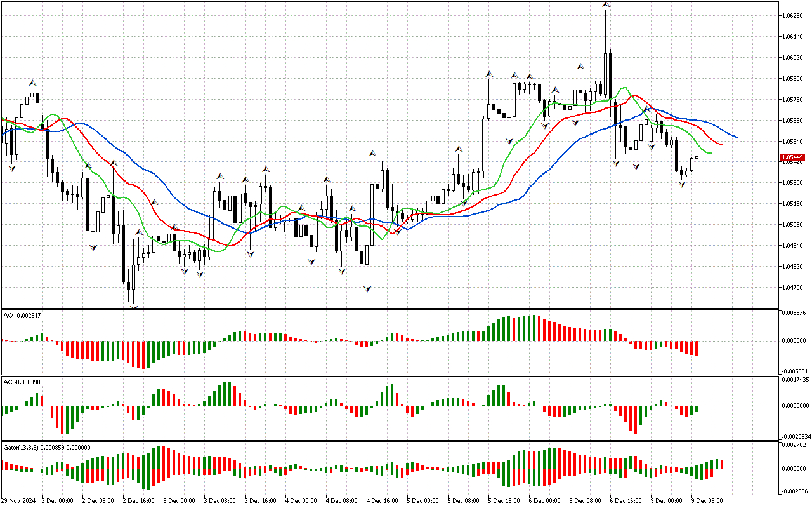Viewport: 812px width, 508px height.
Task: Click the 5 Dec 00:00 time label
Action: (x=423, y=501)
